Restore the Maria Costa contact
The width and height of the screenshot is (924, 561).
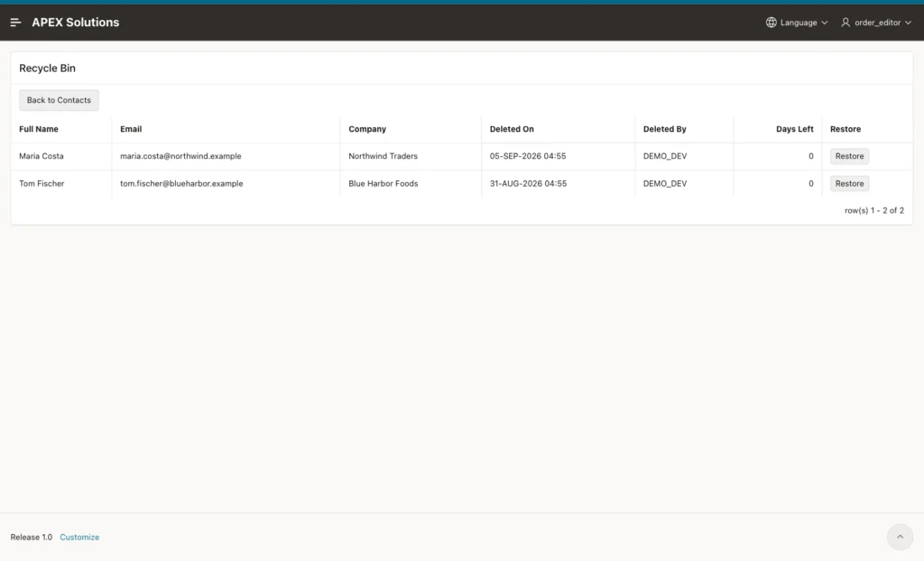click(849, 156)
